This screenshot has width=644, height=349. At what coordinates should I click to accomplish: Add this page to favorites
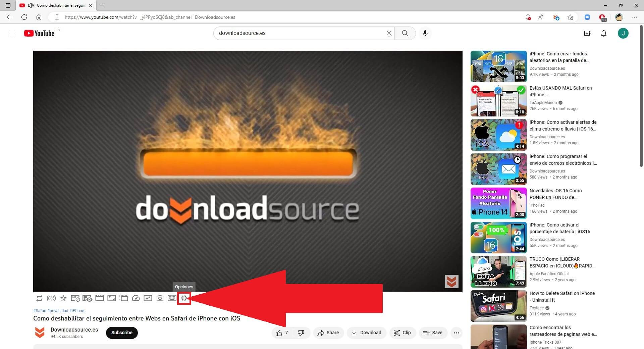coord(570,17)
